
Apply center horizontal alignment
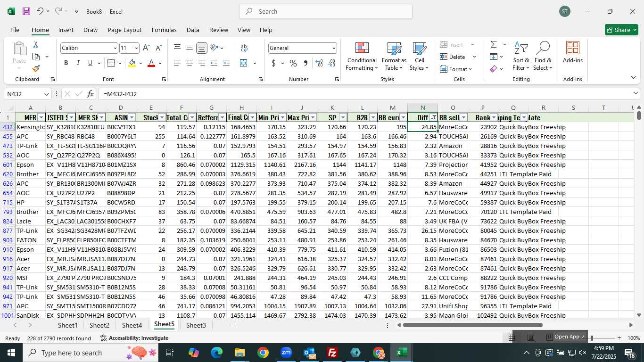pos(189,63)
